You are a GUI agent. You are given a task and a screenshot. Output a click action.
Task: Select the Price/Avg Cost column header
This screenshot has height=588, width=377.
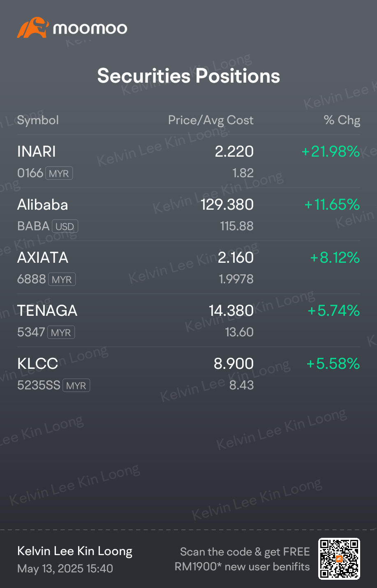211,120
